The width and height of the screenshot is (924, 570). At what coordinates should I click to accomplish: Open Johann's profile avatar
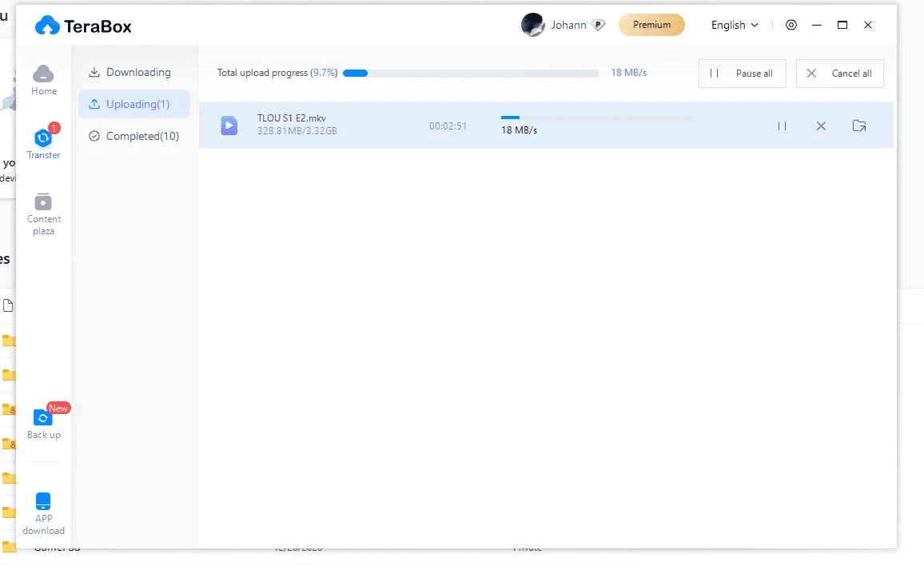(532, 25)
